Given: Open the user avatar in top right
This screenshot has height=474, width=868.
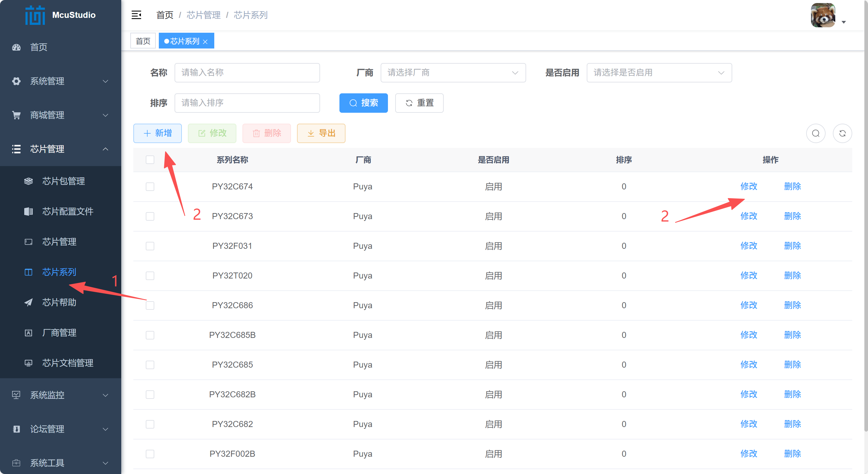Looking at the screenshot, I should (823, 15).
